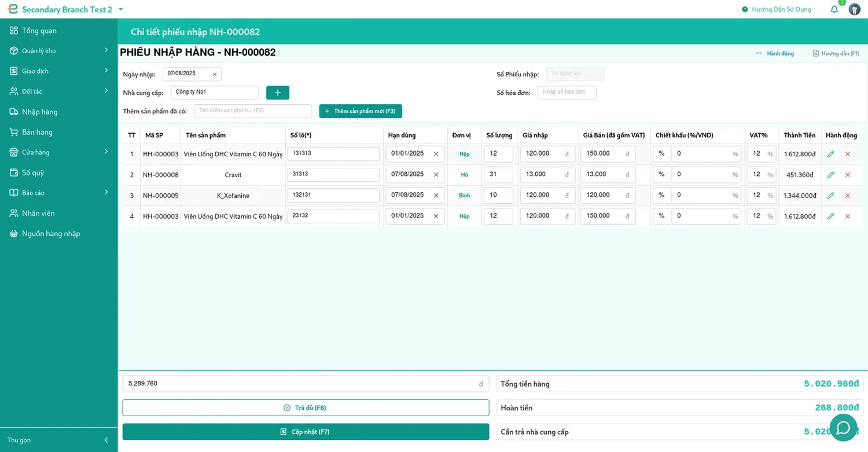The height and width of the screenshot is (452, 868).
Task: Open the Hành động actions menu
Action: (775, 53)
